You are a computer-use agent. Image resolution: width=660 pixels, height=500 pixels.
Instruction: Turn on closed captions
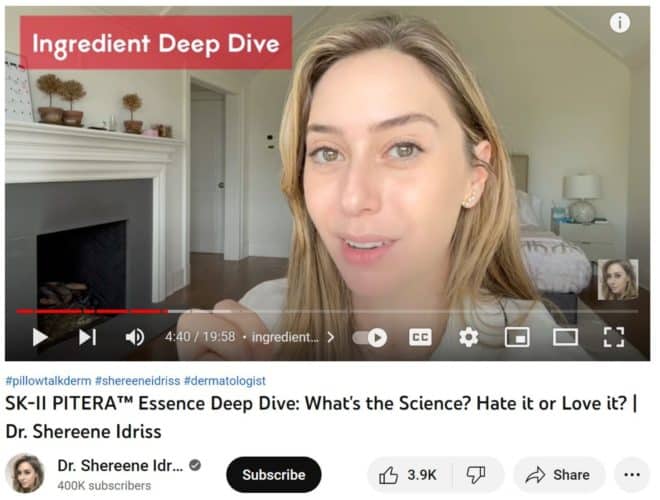pos(420,338)
